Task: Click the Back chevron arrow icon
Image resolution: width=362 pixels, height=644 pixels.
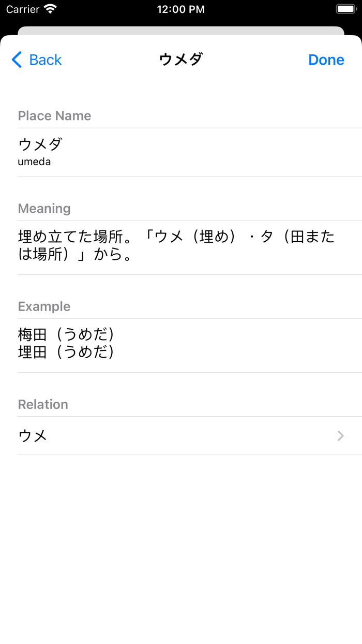Action: tap(16, 60)
